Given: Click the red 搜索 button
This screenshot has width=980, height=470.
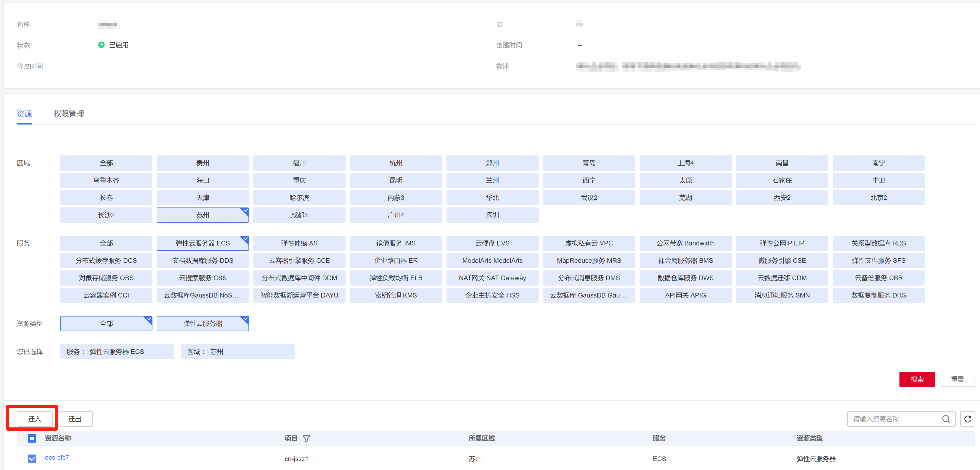Looking at the screenshot, I should [917, 379].
